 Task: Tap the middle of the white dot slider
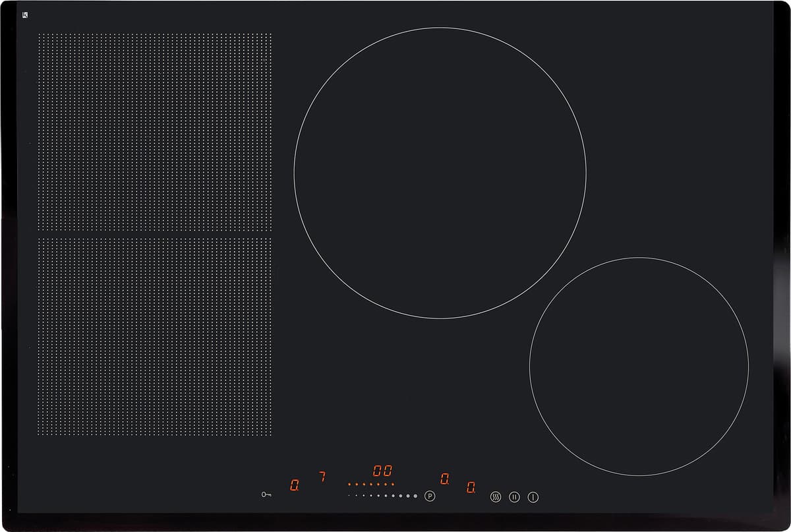click(x=382, y=496)
